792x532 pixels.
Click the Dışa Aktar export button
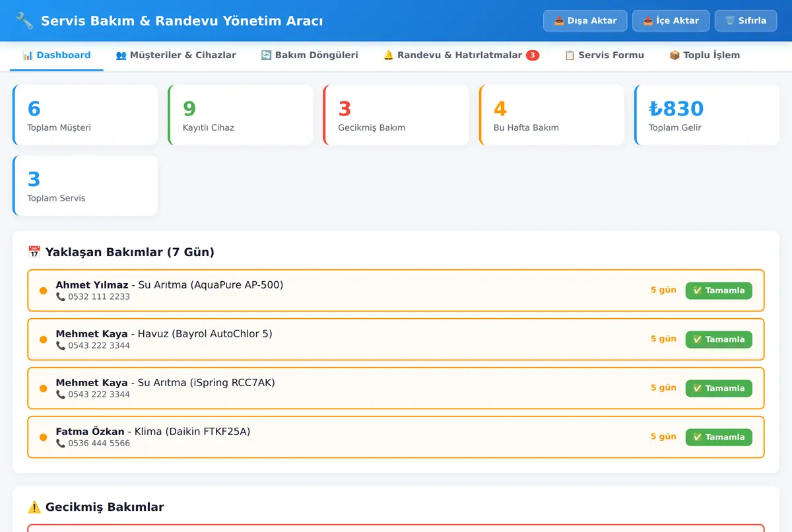click(x=585, y=20)
